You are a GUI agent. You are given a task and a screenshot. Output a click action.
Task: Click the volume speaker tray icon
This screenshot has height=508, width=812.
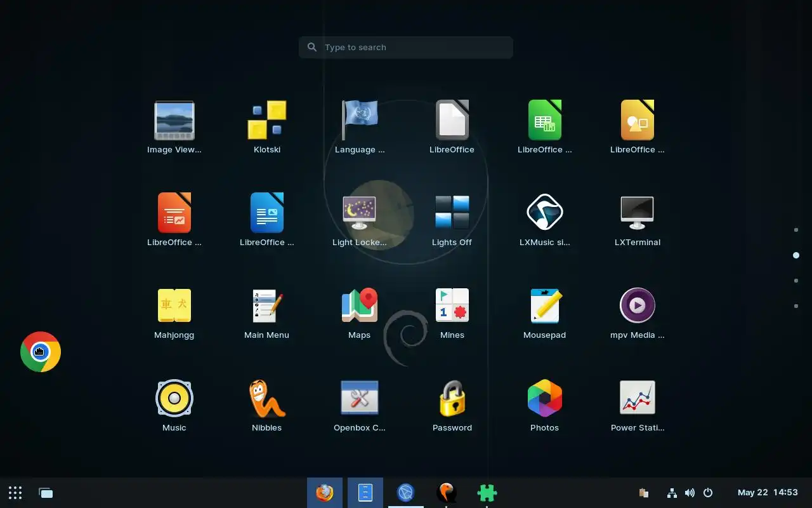point(690,493)
